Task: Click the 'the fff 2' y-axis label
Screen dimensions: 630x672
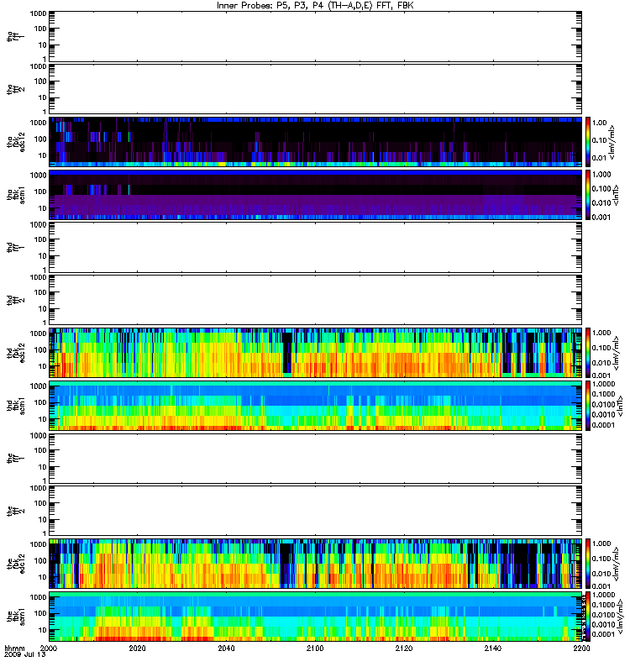Action: 15,511
